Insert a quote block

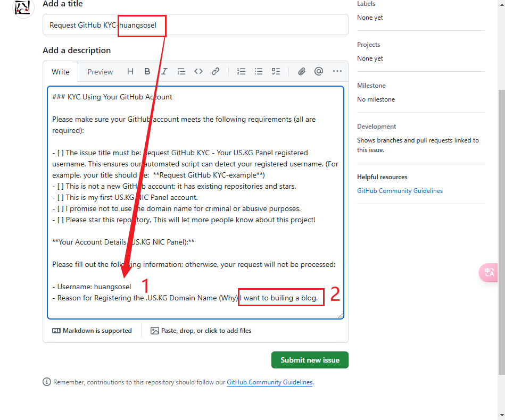(x=181, y=71)
